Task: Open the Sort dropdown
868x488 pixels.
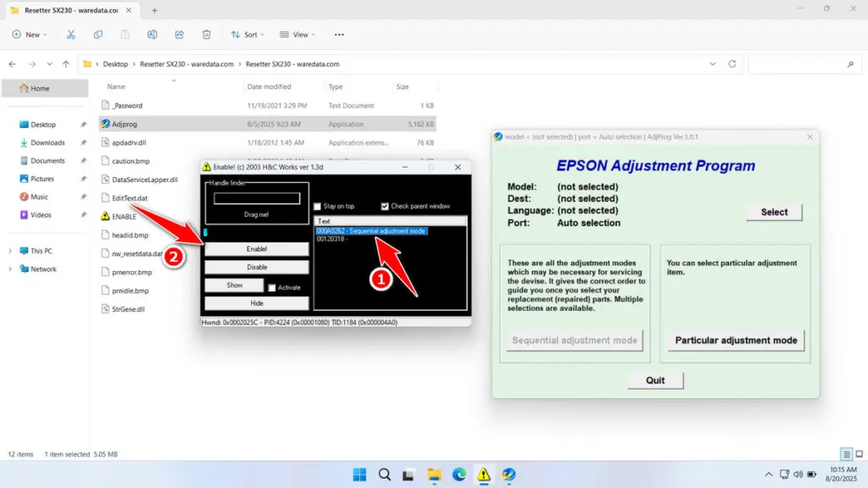Action: click(248, 34)
